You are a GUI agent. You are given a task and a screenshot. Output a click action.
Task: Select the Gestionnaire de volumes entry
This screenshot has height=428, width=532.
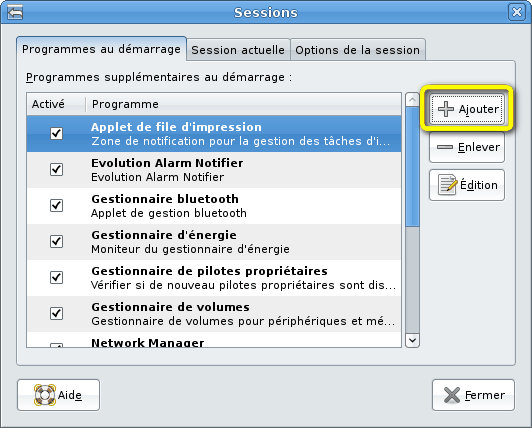click(x=214, y=314)
